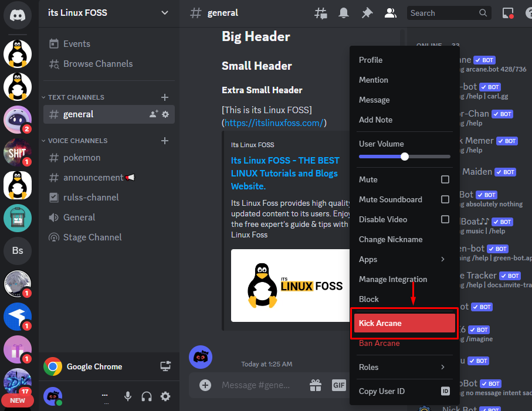The height and width of the screenshot is (411, 532).
Task: Click the search magnifier icon
Action: (483, 13)
